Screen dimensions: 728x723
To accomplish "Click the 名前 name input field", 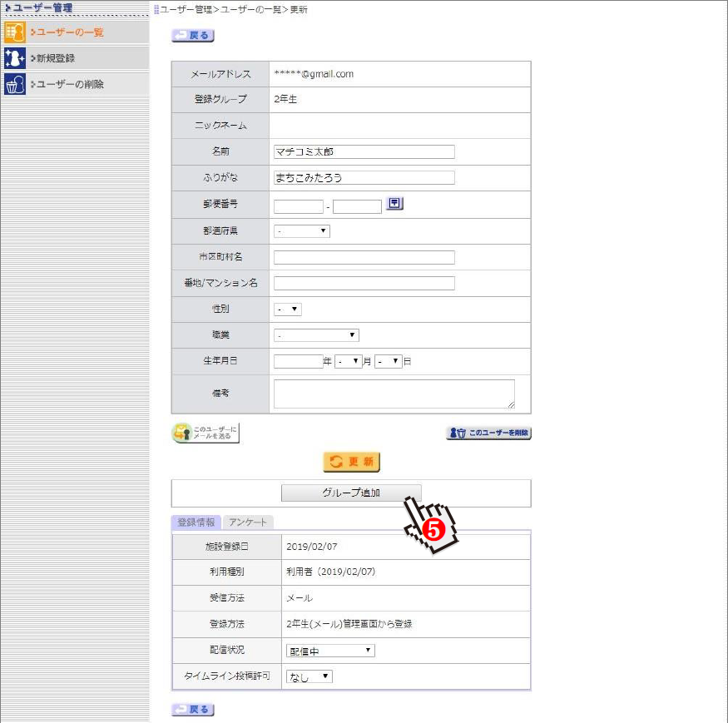I will click(x=364, y=152).
